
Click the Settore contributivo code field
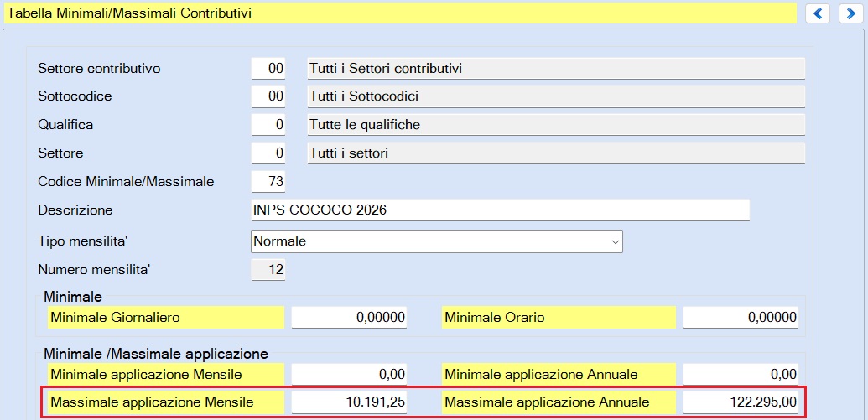(x=268, y=69)
